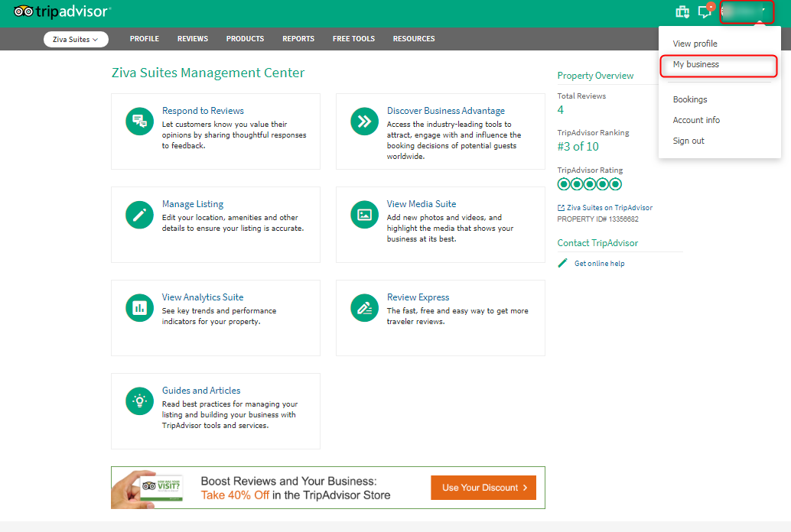
Task: Click the Review Express pencil icon
Action: pos(364,308)
